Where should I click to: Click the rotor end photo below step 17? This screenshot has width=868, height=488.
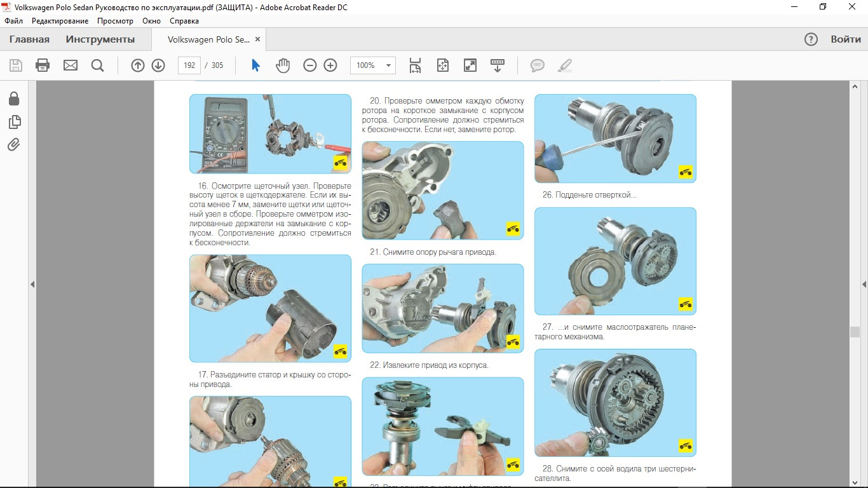pos(270,442)
